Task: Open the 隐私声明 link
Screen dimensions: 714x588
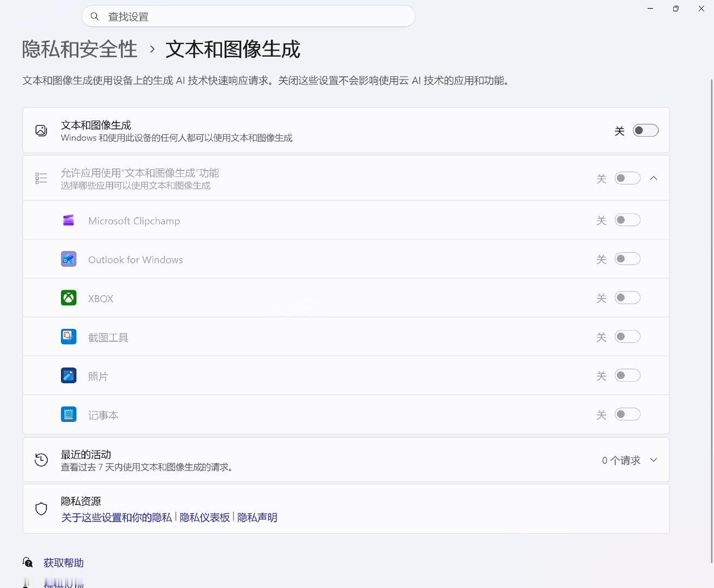Action: [x=257, y=517]
